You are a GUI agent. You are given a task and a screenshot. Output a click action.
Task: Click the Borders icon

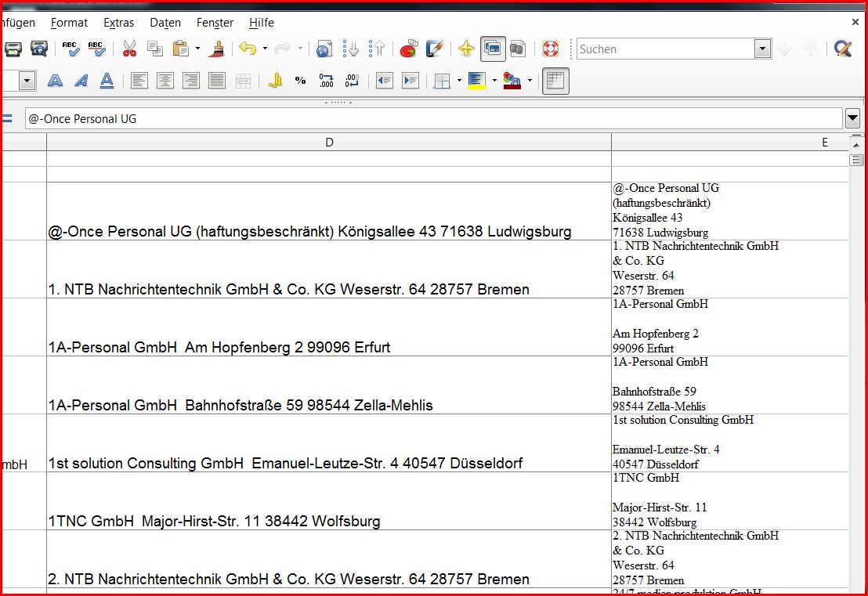pyautogui.click(x=442, y=81)
